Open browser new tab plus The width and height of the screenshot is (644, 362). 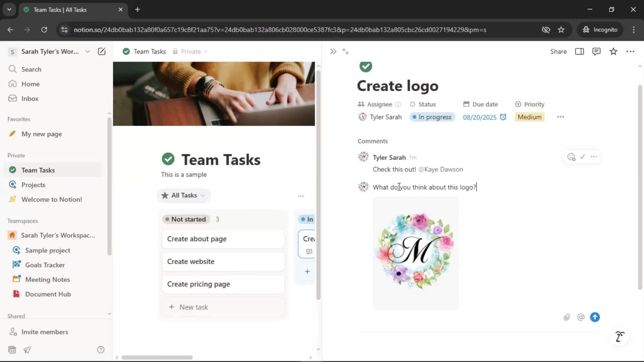(138, 9)
